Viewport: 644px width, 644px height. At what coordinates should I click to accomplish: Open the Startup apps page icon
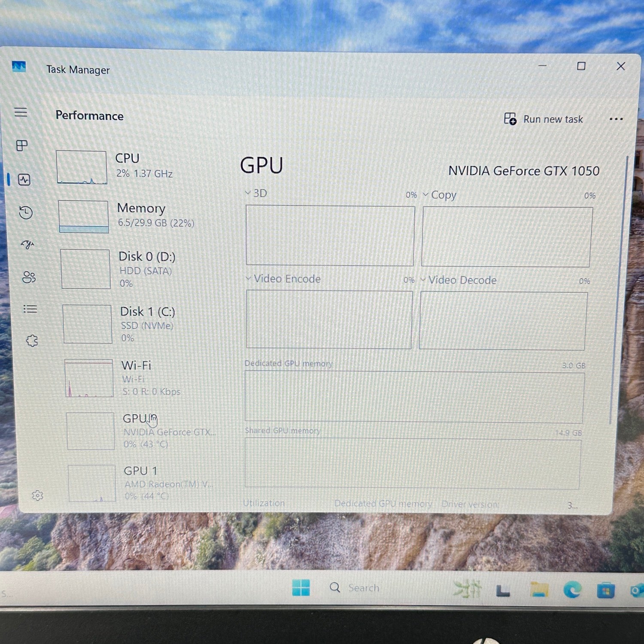(x=27, y=245)
